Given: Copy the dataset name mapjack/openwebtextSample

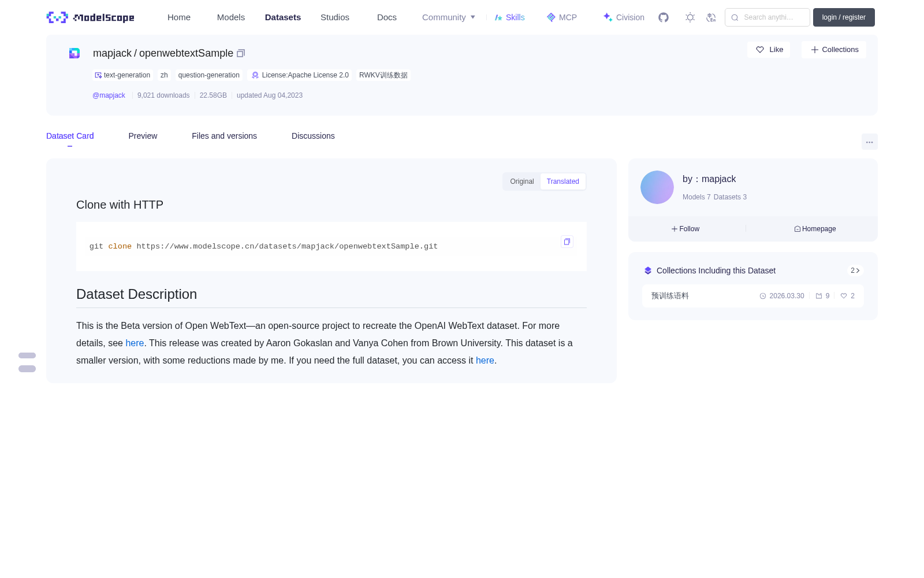Looking at the screenshot, I should point(241,53).
